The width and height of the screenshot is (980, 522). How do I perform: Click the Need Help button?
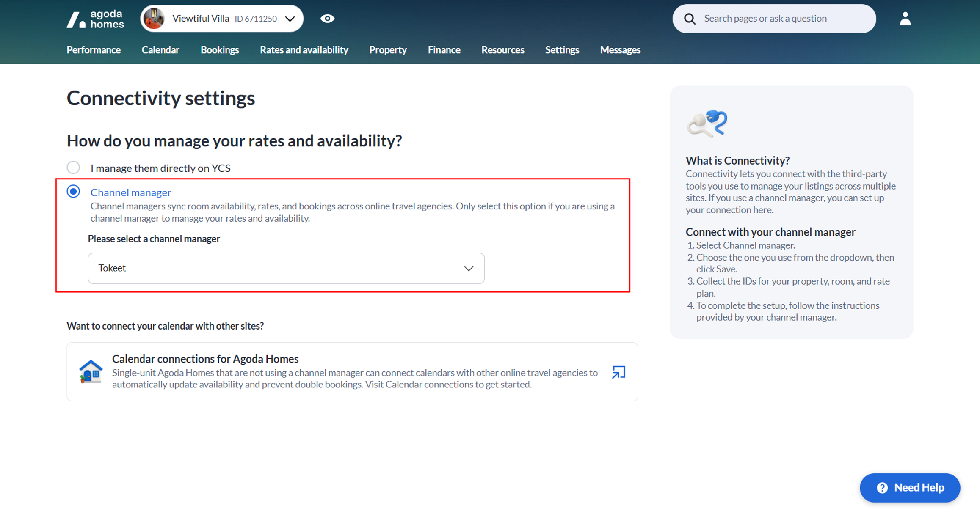coord(910,488)
